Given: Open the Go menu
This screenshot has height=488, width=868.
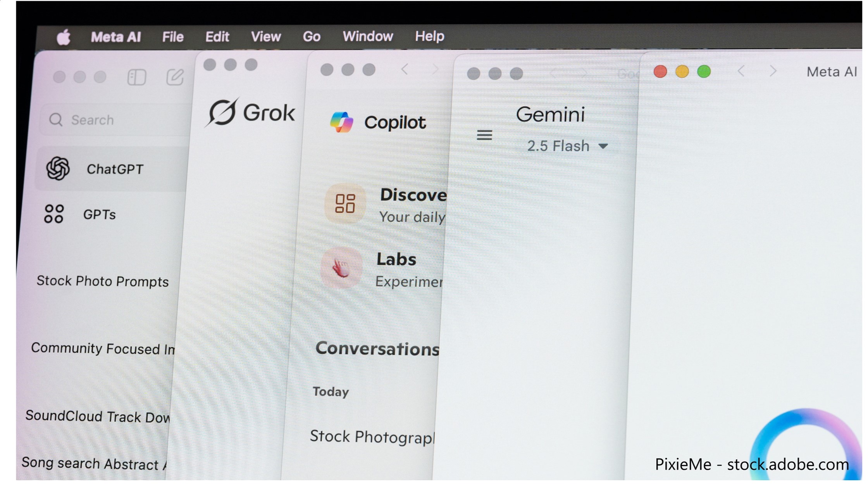Looking at the screenshot, I should (311, 37).
